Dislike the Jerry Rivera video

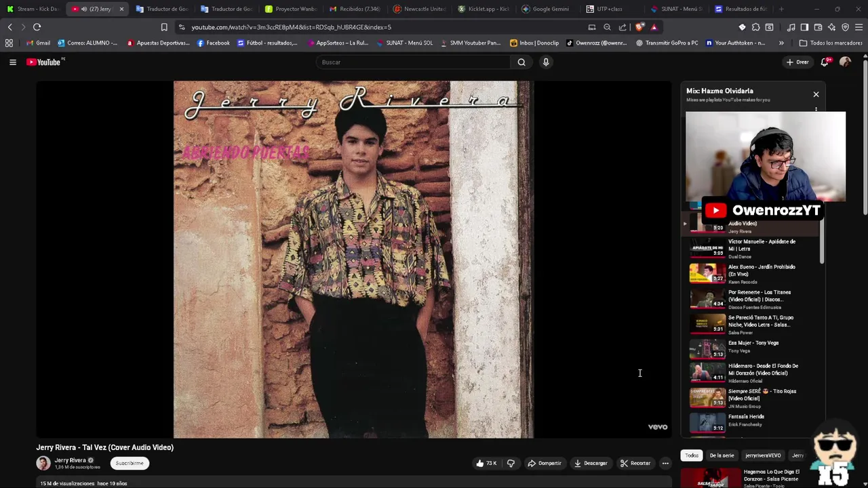(511, 464)
